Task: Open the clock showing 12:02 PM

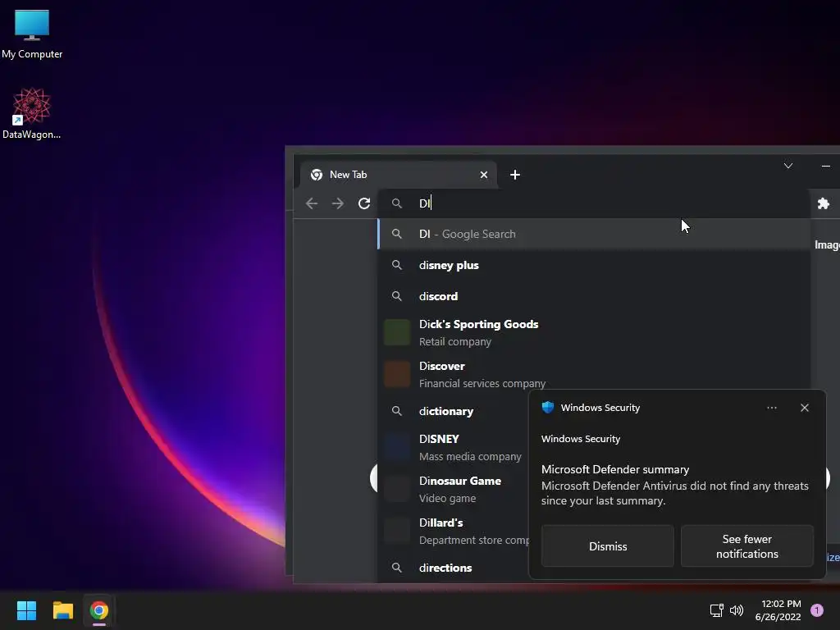Action: (x=778, y=610)
